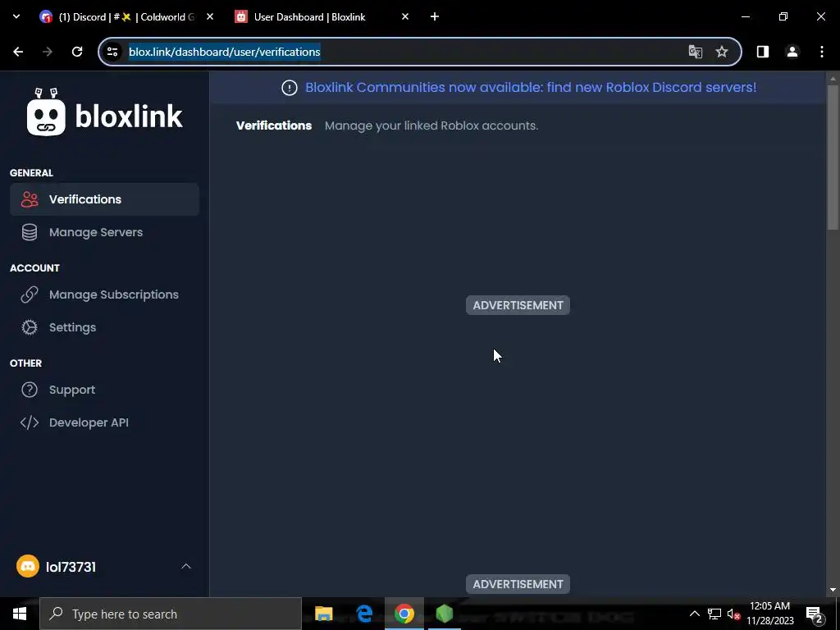The width and height of the screenshot is (840, 630).
Task: Close the Discord browser tab
Action: (210, 16)
